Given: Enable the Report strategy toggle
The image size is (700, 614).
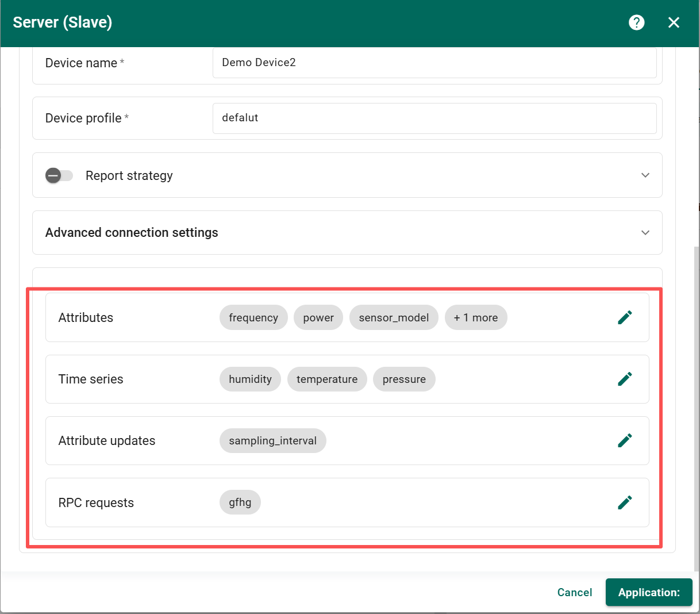Looking at the screenshot, I should coord(59,175).
